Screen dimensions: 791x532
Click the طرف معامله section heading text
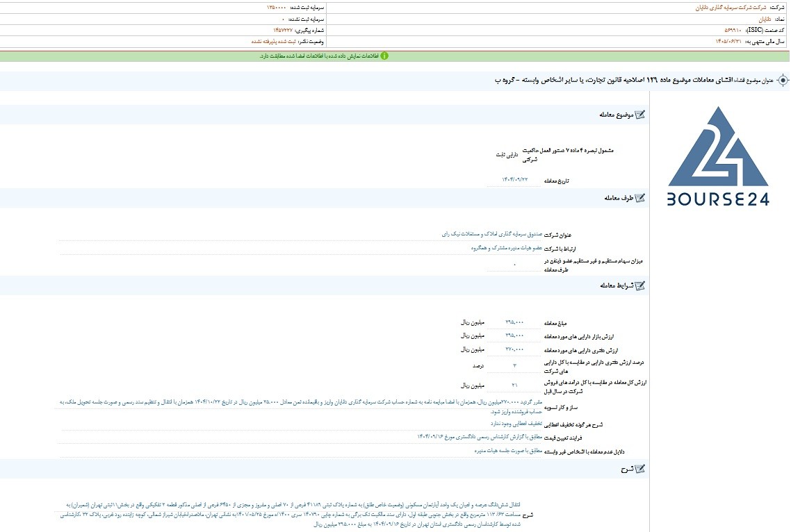point(619,198)
